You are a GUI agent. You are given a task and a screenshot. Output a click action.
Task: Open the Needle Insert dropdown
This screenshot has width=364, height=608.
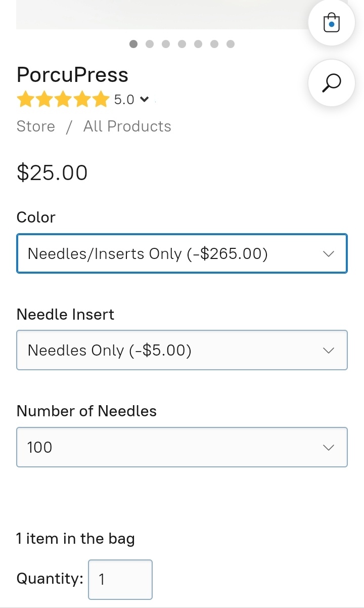182,350
